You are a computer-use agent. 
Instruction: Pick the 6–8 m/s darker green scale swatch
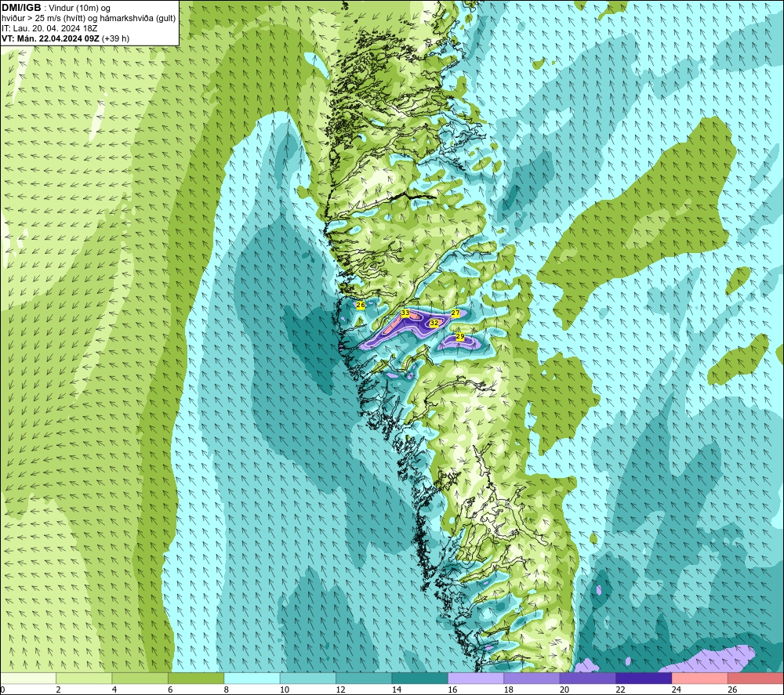pyautogui.click(x=196, y=678)
